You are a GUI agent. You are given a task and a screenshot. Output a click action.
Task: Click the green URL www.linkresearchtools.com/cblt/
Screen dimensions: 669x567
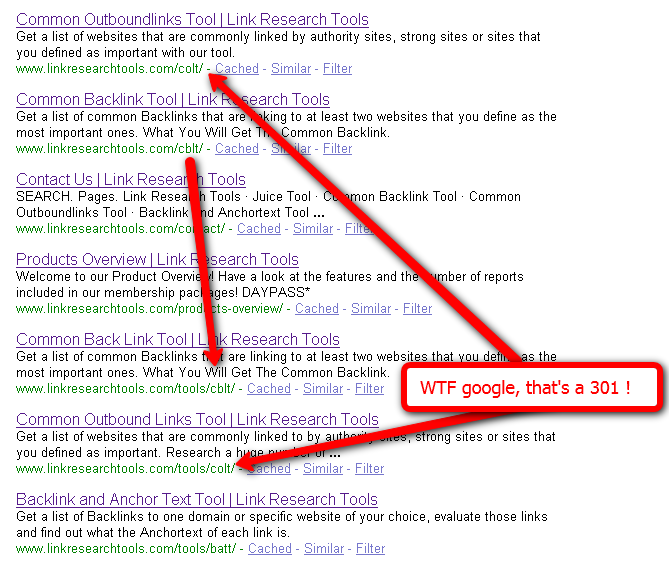(x=110, y=148)
